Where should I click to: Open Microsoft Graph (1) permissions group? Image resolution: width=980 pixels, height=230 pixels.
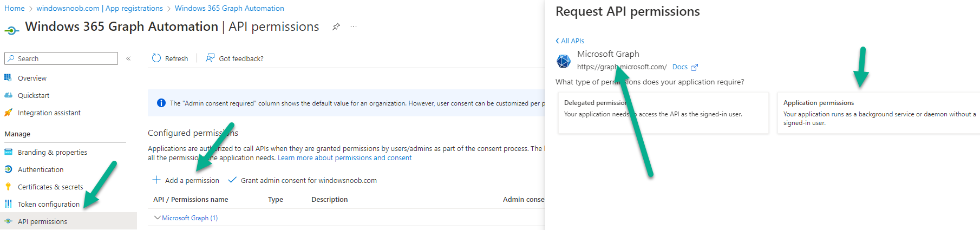coord(190,218)
